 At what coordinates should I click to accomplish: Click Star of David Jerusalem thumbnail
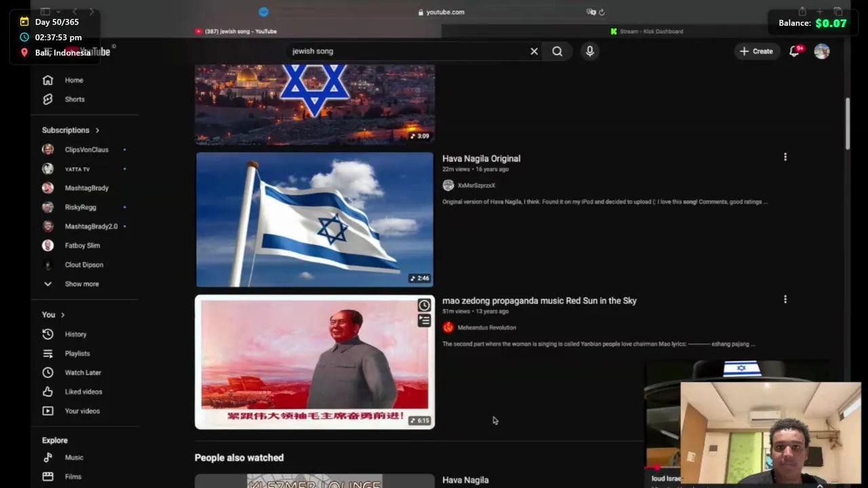315,104
